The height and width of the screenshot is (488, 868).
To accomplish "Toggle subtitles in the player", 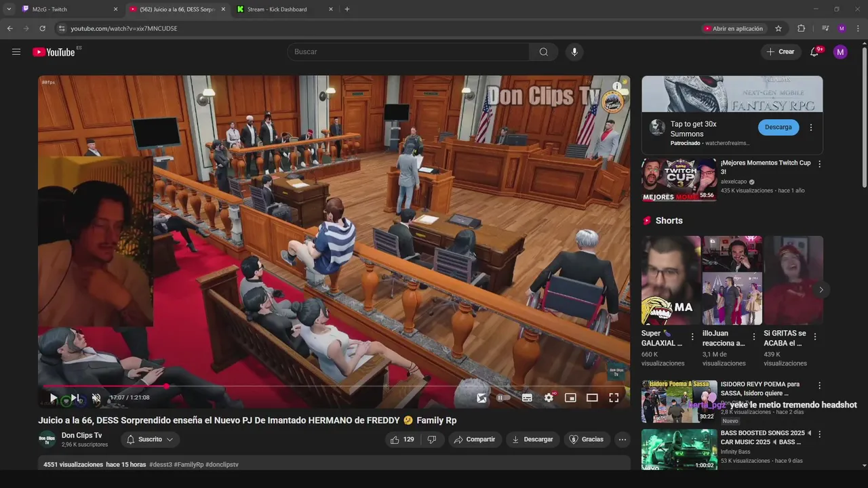I will [527, 398].
